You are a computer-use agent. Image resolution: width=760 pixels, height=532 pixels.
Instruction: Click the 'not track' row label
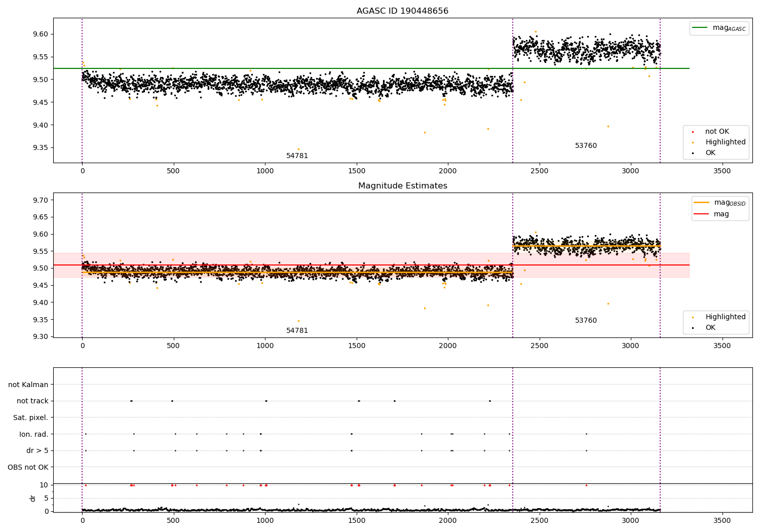32,401
